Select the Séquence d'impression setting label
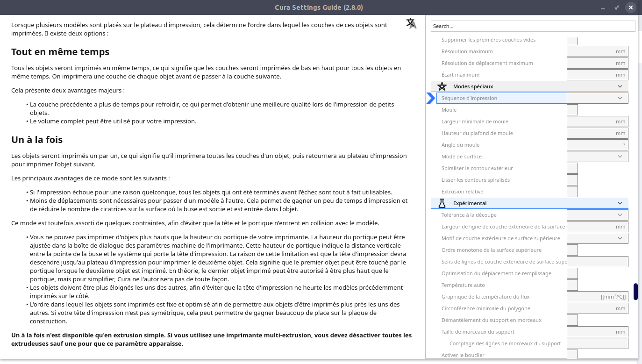Viewport: 642px width, 364px height. (469, 98)
